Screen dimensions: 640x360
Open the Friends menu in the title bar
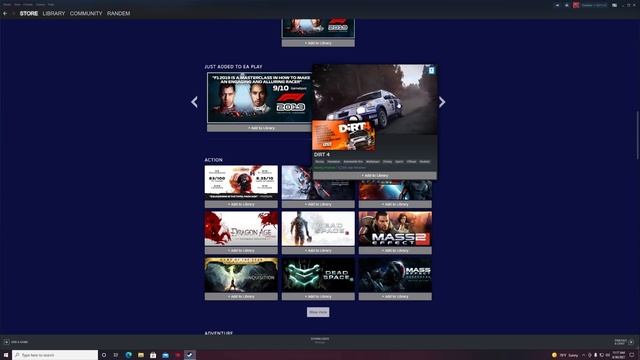click(x=28, y=4)
